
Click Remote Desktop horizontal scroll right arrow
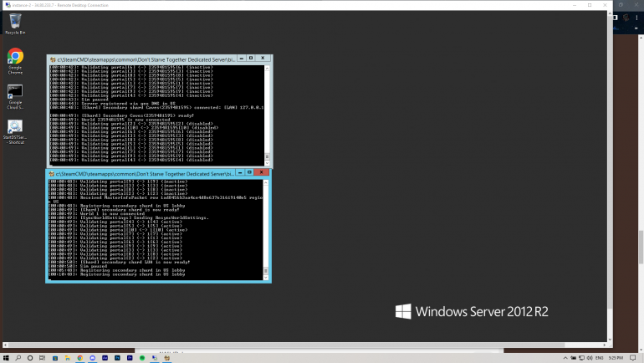pyautogui.click(x=604, y=345)
